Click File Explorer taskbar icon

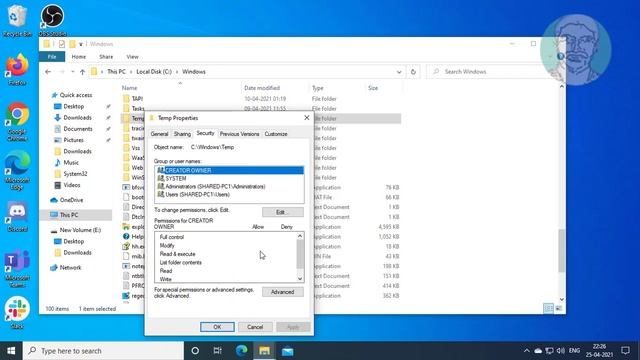click(x=264, y=351)
